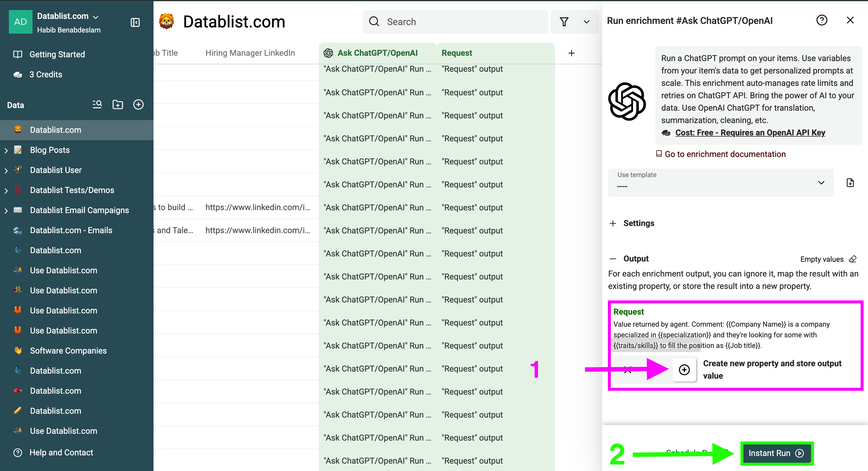Click the Datablist Email Campaigns envelope icon

(18, 210)
